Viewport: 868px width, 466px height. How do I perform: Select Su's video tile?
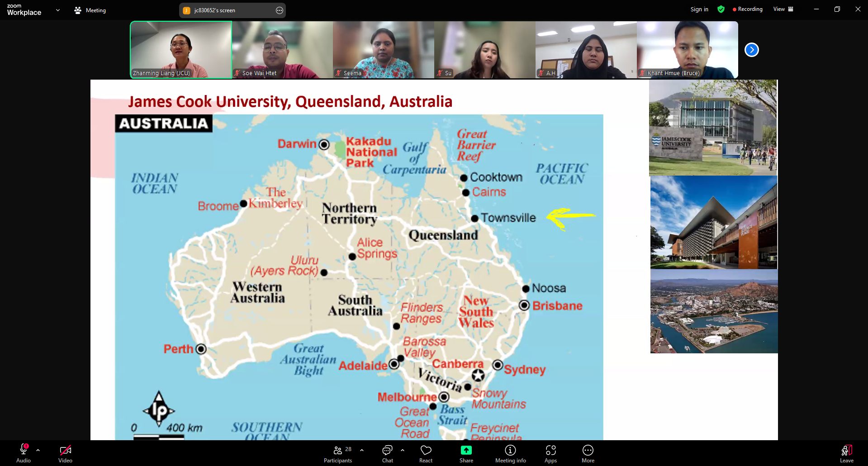point(485,50)
